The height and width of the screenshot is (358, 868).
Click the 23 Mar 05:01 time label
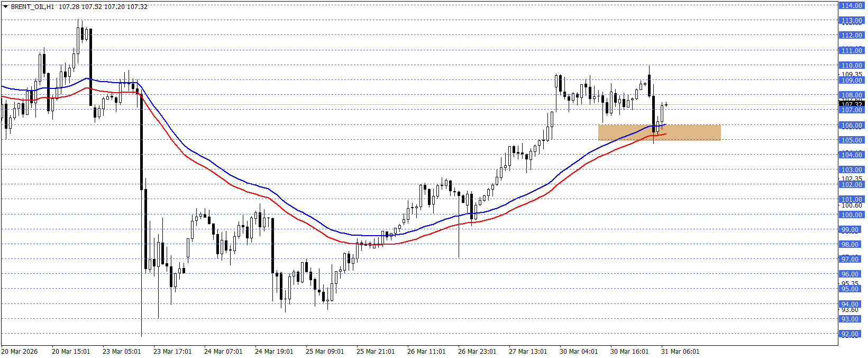[x=122, y=352]
